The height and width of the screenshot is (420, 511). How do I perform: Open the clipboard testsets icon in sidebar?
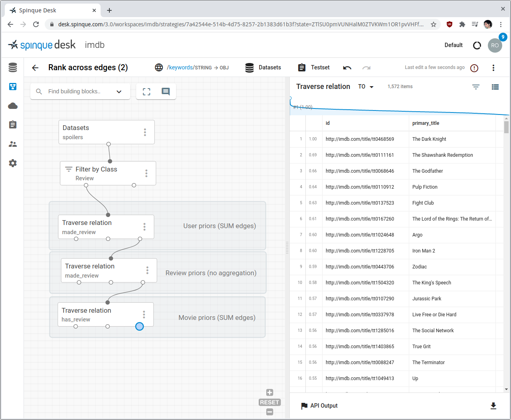13,125
